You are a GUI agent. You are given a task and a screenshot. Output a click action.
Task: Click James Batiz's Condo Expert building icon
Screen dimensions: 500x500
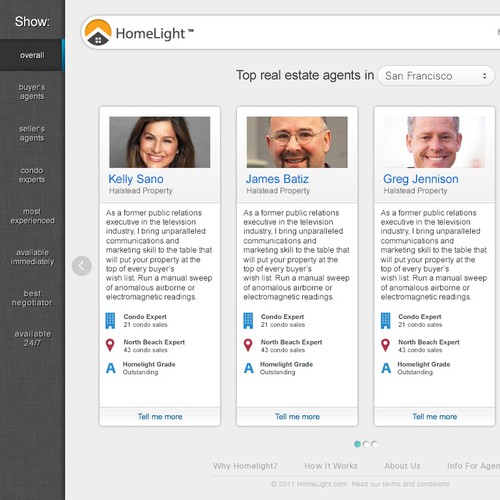click(x=248, y=321)
